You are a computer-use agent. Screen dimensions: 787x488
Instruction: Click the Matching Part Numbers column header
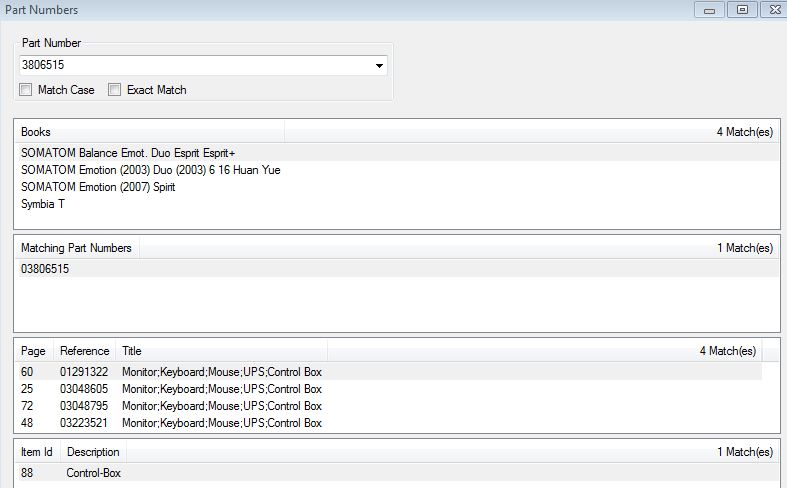[77, 248]
